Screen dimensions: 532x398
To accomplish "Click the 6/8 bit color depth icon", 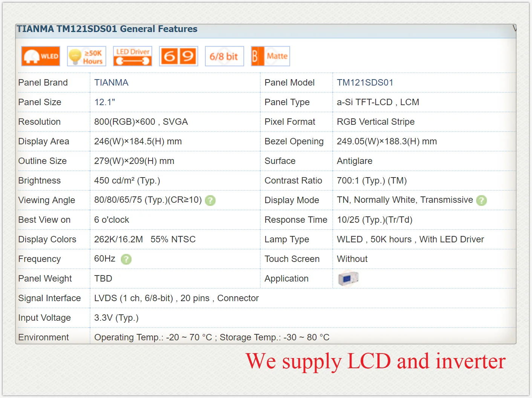I will pos(225,56).
